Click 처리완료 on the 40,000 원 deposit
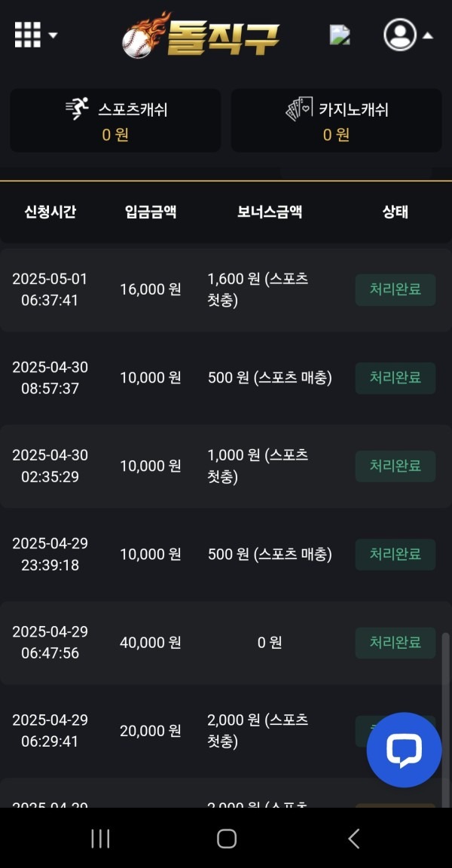Screen dimensions: 452x868 [x=395, y=642]
